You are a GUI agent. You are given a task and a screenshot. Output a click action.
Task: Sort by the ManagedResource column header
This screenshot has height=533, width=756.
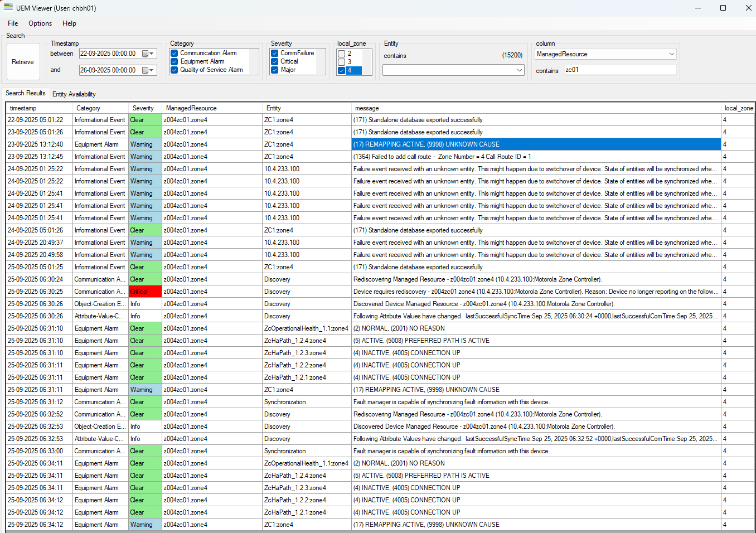click(212, 108)
